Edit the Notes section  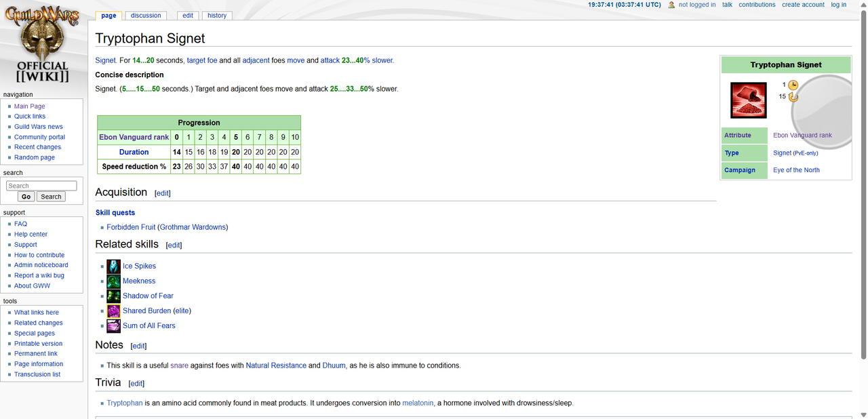pyautogui.click(x=138, y=346)
